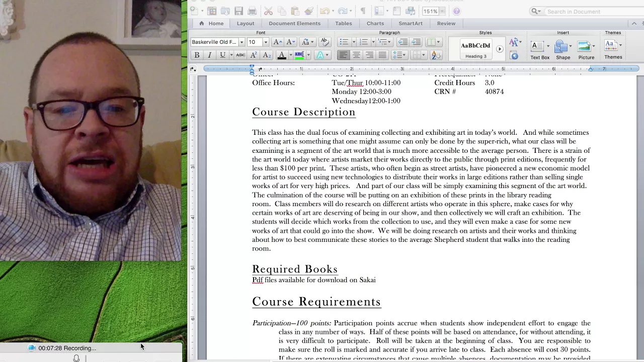Open font name dropdown Baskerville Old Face
Viewport: 644px width, 362px height.
[x=242, y=42]
